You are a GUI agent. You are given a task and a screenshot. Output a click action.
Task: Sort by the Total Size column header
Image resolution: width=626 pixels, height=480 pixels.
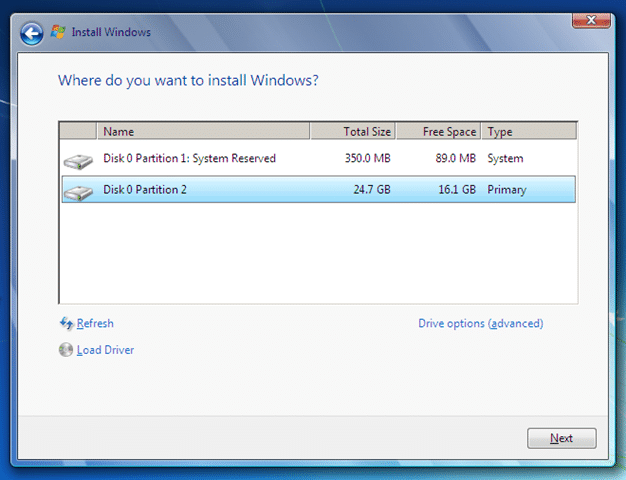(x=353, y=131)
